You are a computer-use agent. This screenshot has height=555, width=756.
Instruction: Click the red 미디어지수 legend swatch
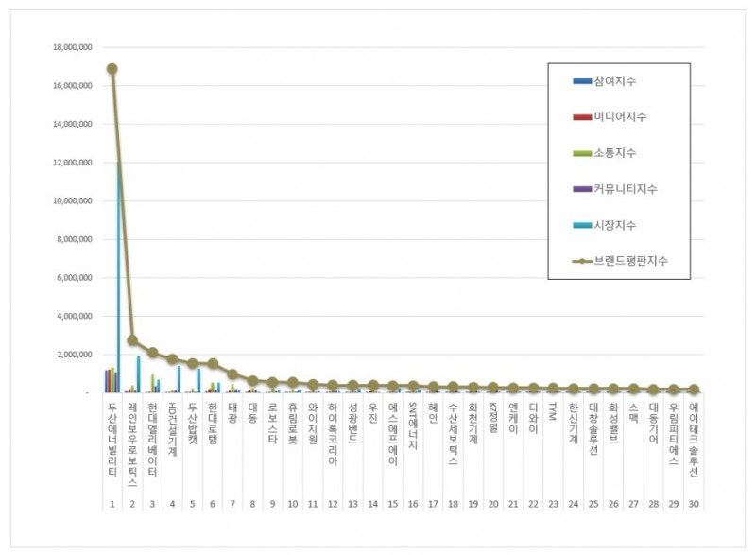pyautogui.click(x=582, y=117)
